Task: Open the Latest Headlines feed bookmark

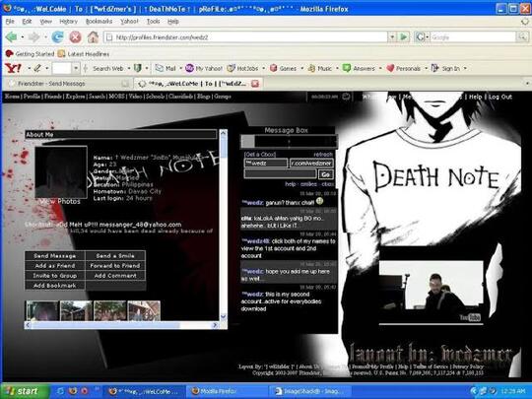Action: click(x=84, y=54)
